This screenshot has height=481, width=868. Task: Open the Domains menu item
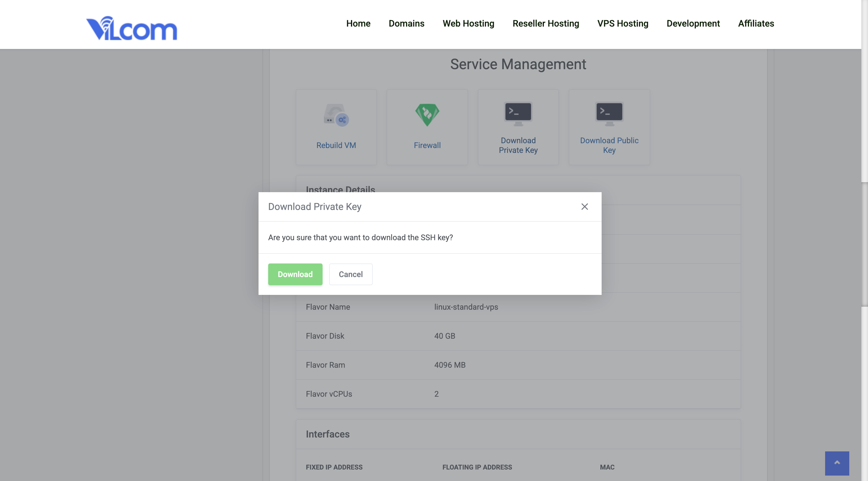[407, 24]
